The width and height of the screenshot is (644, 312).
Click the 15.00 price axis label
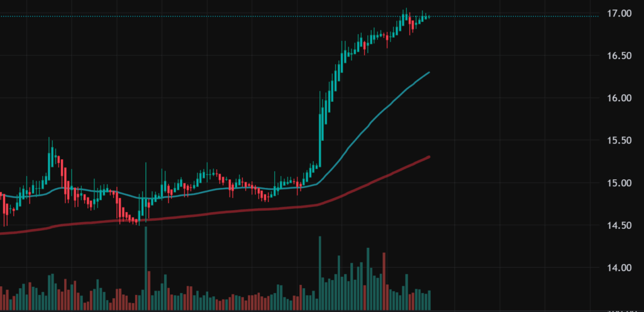[x=618, y=183]
